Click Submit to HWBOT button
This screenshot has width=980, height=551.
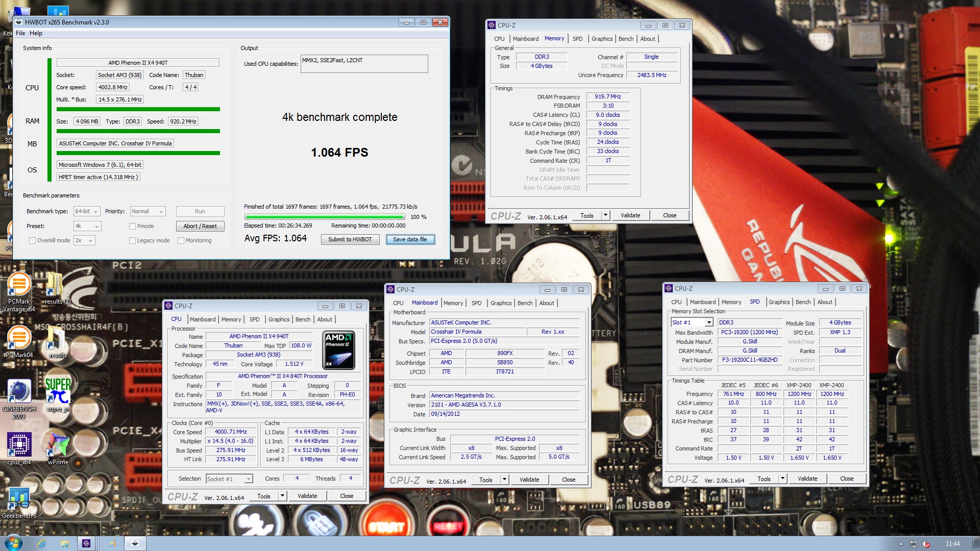(350, 239)
